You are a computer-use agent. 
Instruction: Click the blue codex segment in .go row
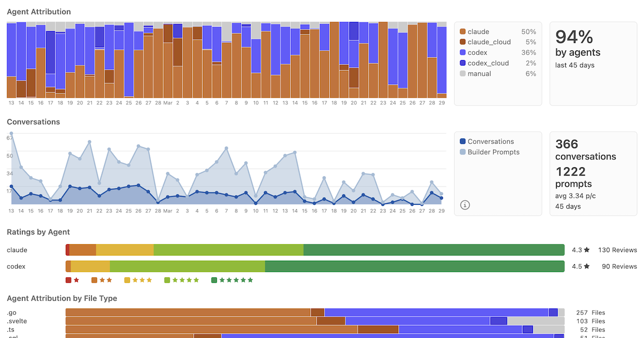click(436, 312)
